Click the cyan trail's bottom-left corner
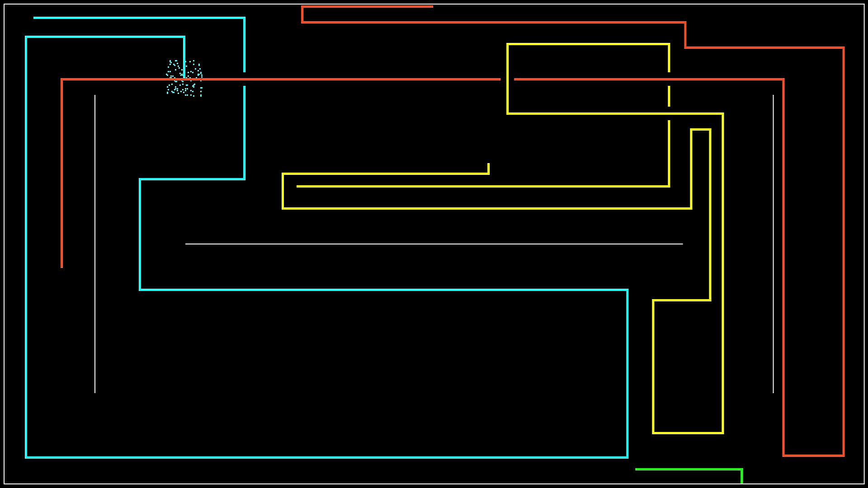 [26, 457]
